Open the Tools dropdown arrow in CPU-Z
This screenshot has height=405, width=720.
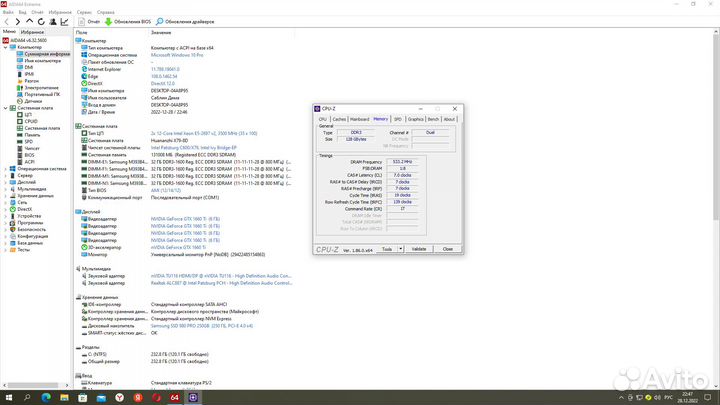400,249
